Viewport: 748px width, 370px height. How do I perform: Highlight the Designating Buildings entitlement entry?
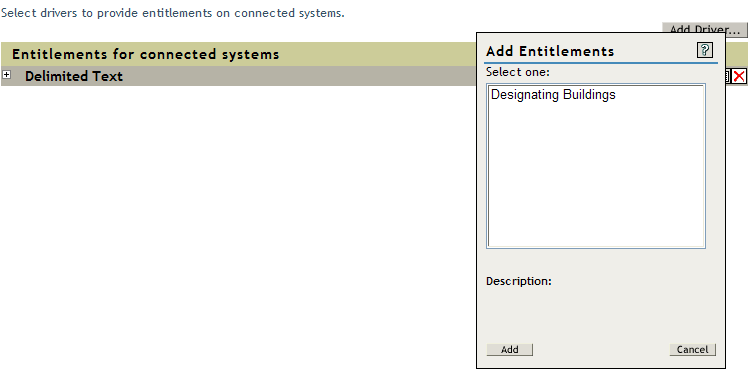(x=553, y=94)
